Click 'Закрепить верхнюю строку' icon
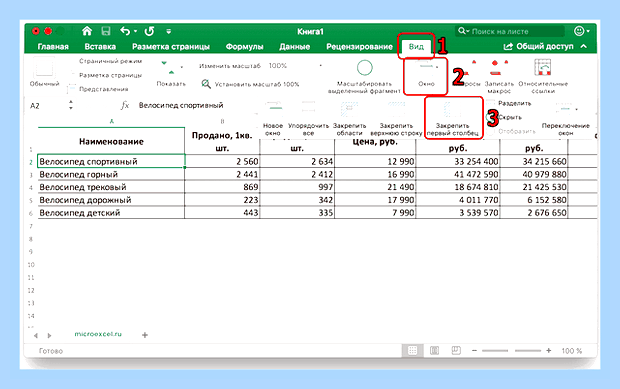620x389 pixels. 396,110
